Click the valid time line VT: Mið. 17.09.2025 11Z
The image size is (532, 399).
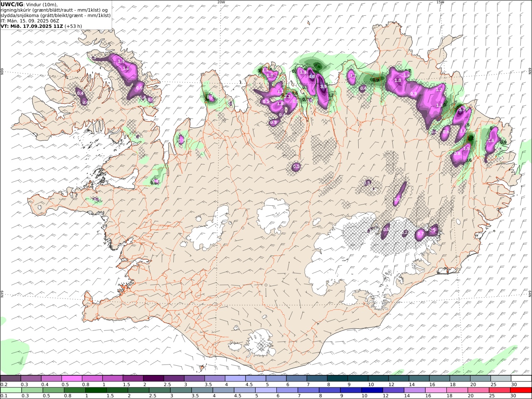click(32, 26)
